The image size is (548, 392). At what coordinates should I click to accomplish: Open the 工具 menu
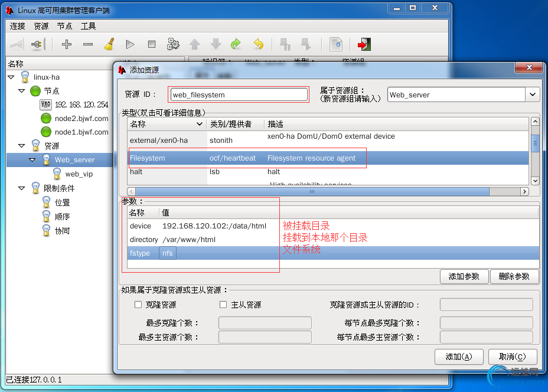(88, 26)
